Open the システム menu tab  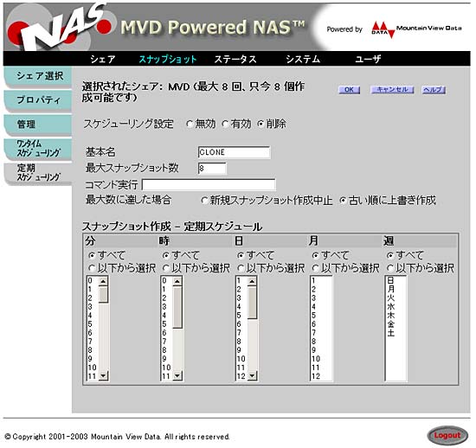303,59
